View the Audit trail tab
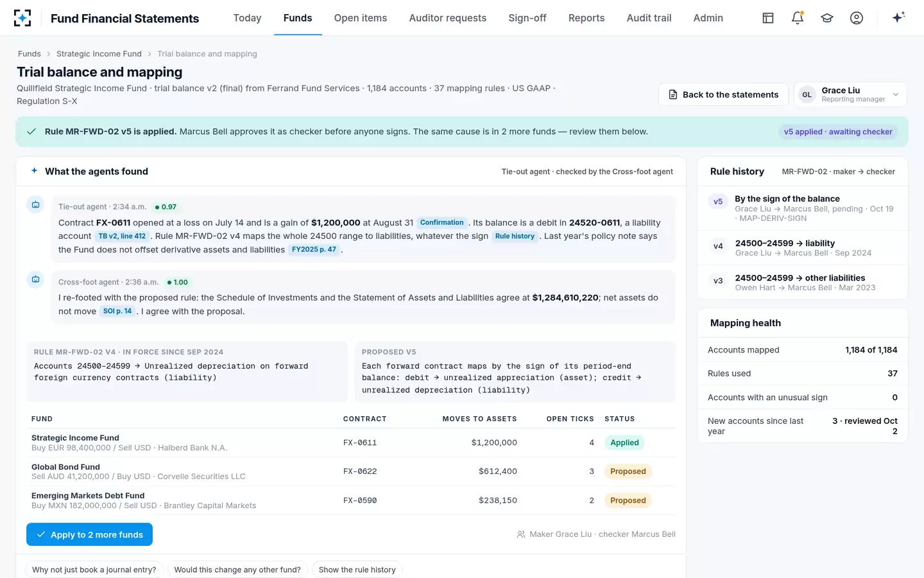Screen dimensions: 924x578 (x=649, y=18)
